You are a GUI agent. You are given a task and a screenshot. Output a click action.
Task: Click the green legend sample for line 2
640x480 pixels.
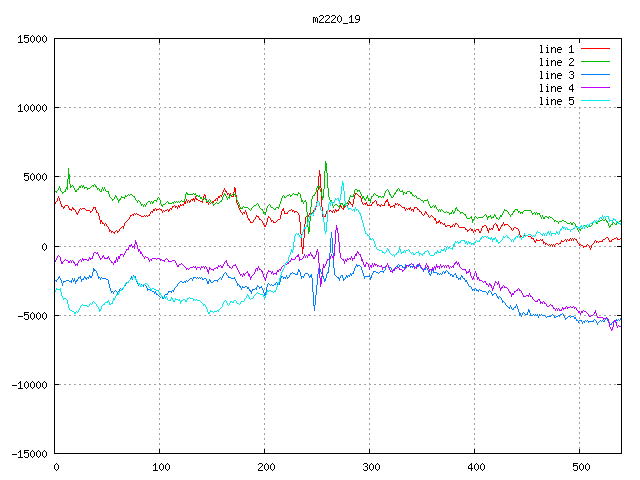(595, 62)
